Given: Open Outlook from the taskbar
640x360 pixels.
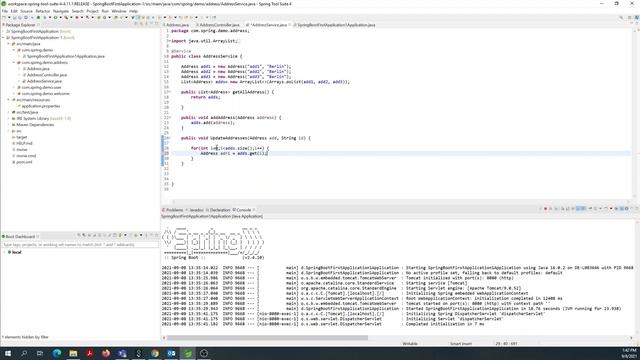Looking at the screenshot, I should pos(171,353).
